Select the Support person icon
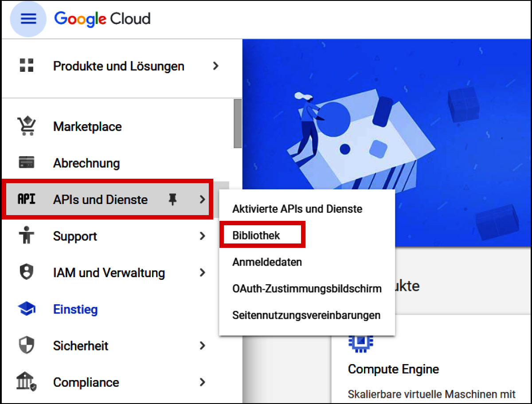The height and width of the screenshot is (404, 532). click(27, 236)
